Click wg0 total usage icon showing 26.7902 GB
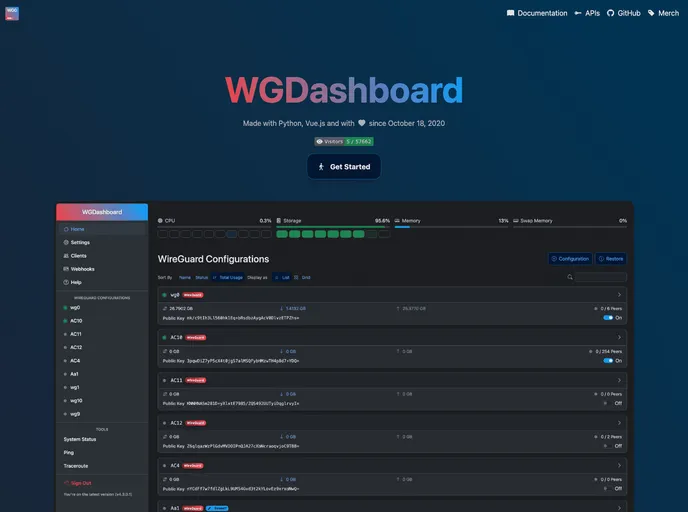The image size is (688, 512). 165,308
